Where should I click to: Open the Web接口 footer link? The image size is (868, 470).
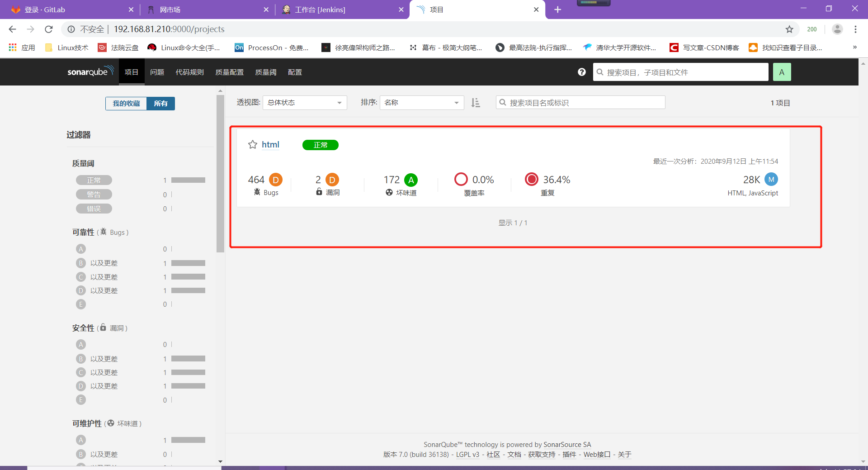597,454
